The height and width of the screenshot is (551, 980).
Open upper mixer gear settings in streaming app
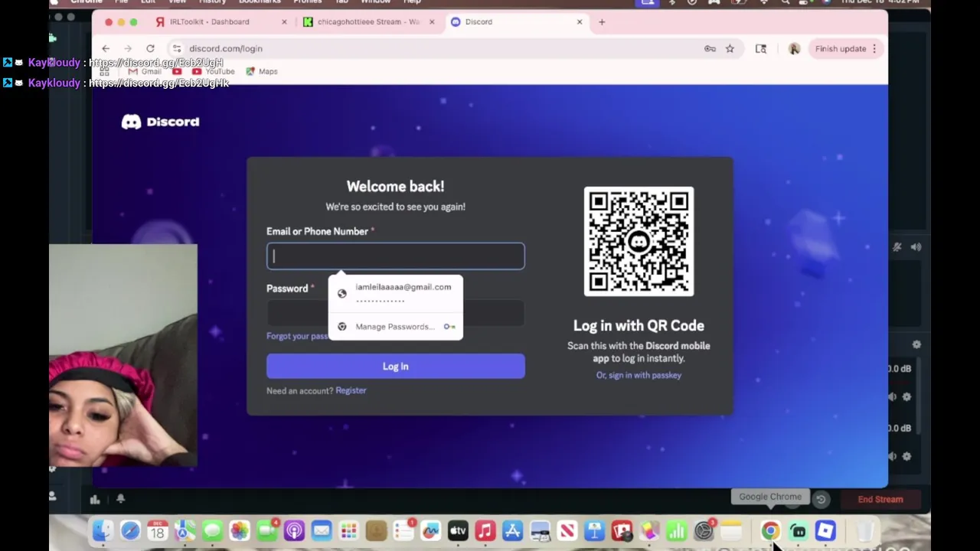click(916, 344)
